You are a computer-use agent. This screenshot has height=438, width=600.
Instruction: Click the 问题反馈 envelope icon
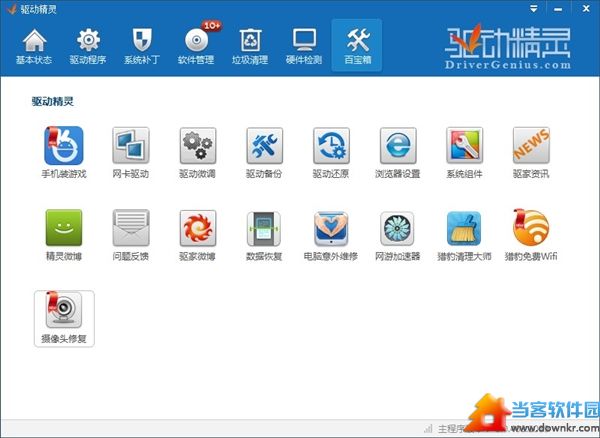[x=130, y=228]
